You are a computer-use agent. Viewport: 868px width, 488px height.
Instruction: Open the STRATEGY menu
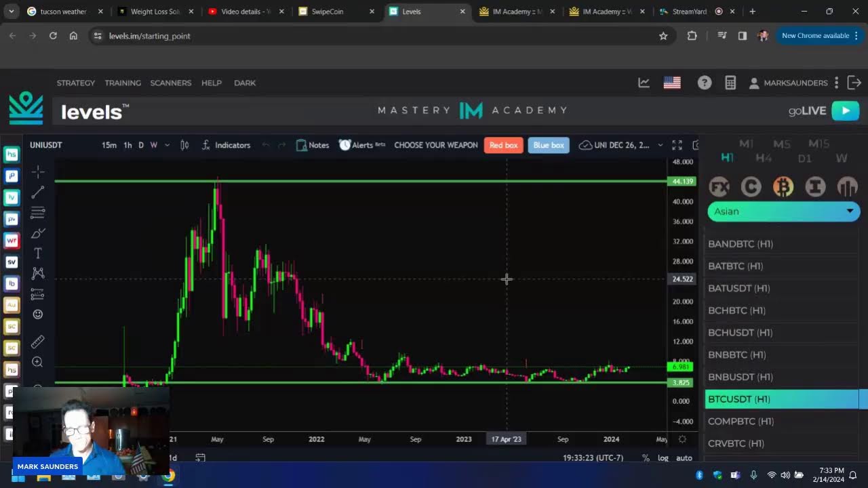click(76, 83)
